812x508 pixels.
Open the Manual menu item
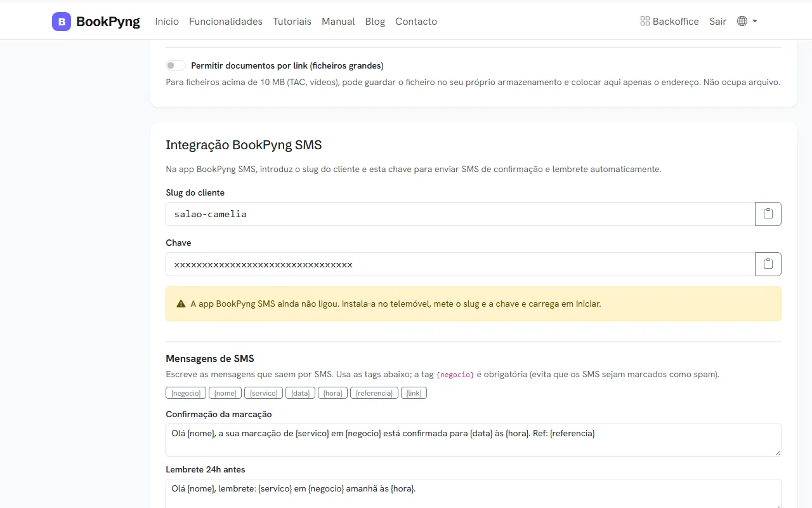click(338, 22)
